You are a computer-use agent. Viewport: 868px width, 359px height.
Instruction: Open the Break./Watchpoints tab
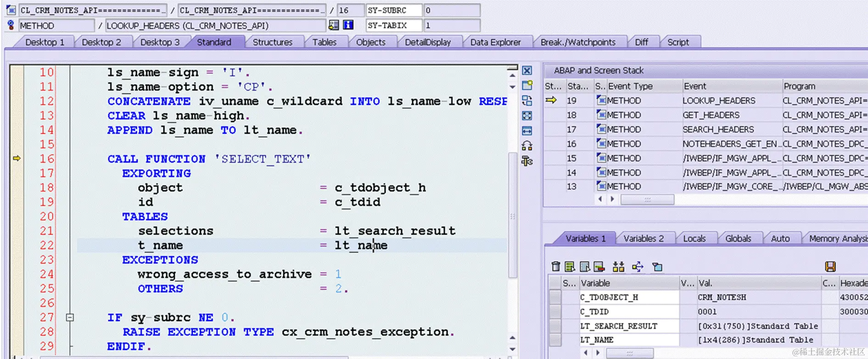(578, 42)
